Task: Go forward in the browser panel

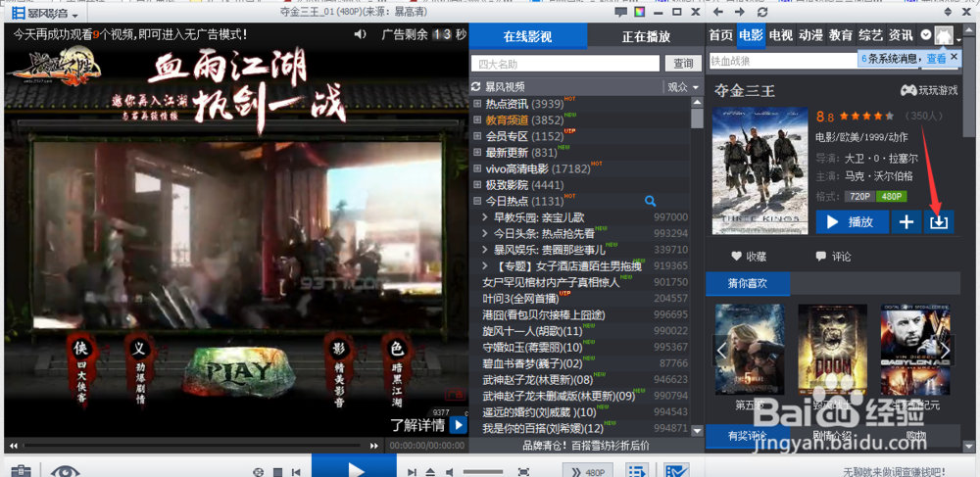Action: 740,12
